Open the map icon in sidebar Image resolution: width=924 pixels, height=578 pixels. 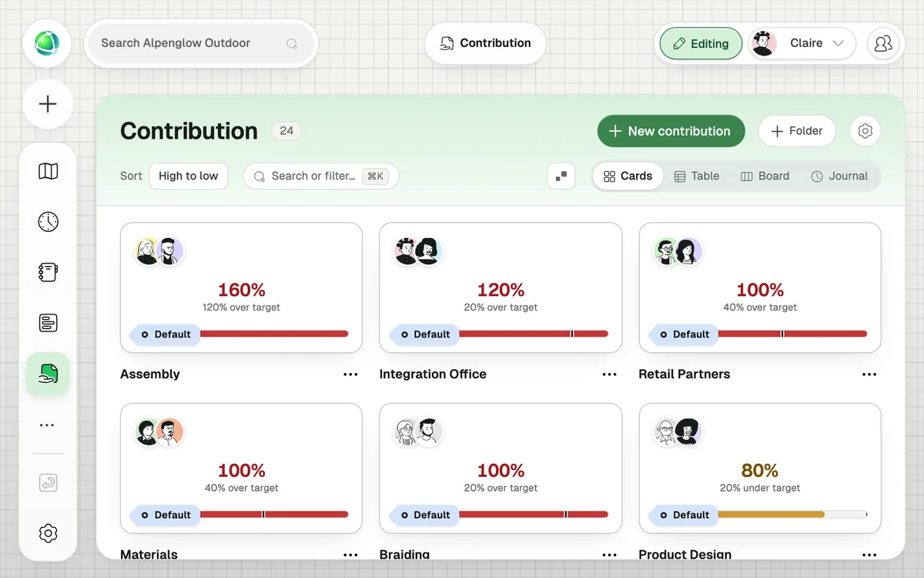48,171
